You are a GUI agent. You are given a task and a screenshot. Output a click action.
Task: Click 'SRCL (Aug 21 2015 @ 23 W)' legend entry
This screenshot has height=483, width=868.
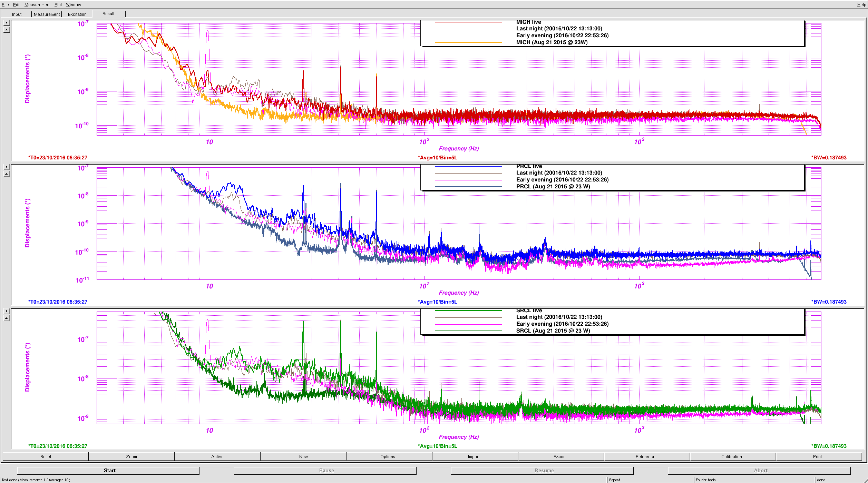coord(553,331)
